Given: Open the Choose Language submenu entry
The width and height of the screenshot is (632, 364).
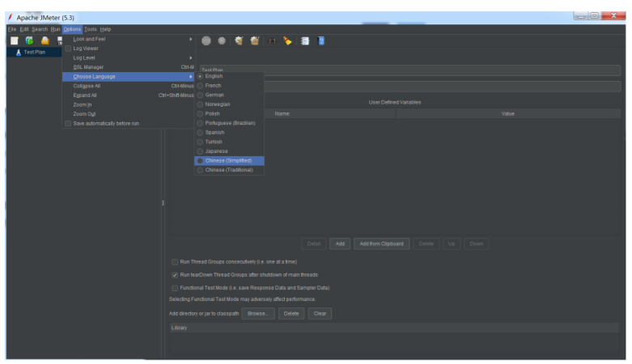Looking at the screenshot, I should pyautogui.click(x=128, y=77).
